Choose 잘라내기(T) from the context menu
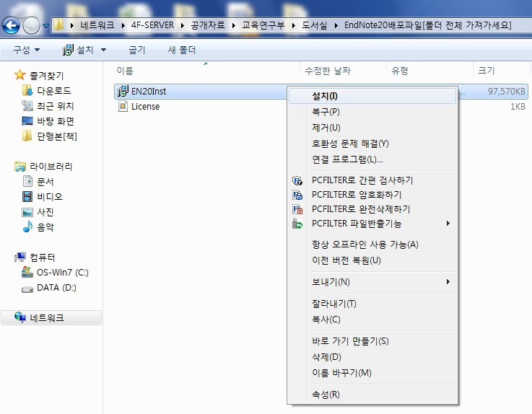 [372, 304]
